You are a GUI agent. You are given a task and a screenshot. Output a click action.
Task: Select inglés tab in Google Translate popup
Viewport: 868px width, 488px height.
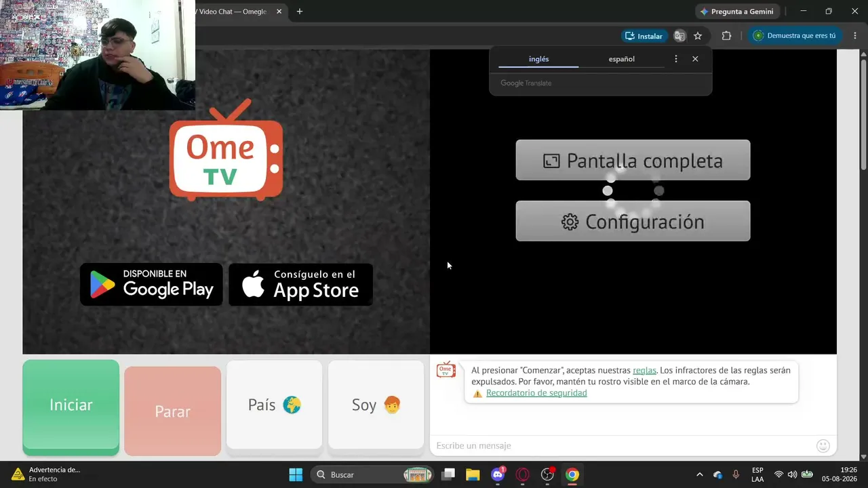pyautogui.click(x=538, y=59)
